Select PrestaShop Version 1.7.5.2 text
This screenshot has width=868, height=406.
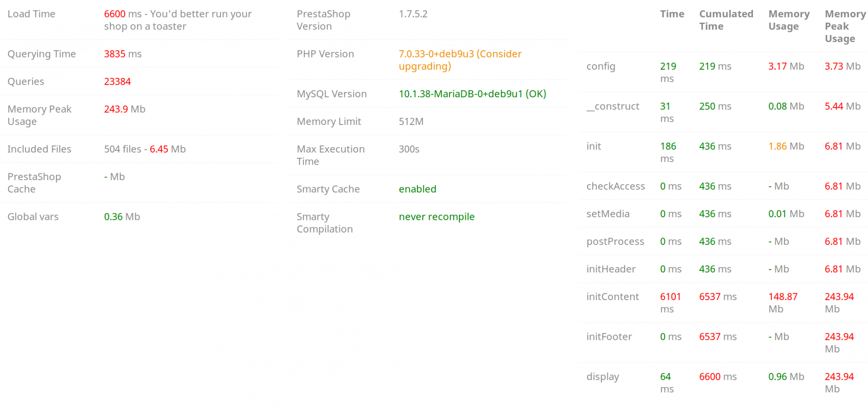[x=413, y=14]
